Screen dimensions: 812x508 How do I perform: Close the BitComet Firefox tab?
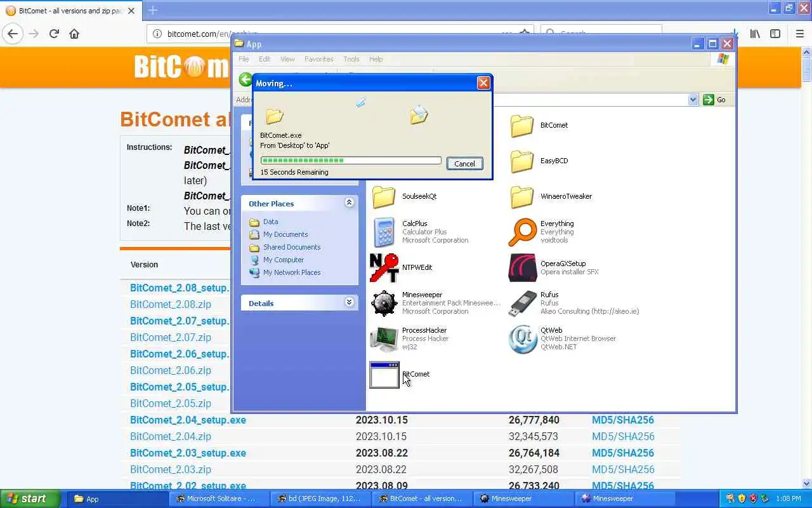coord(131,10)
